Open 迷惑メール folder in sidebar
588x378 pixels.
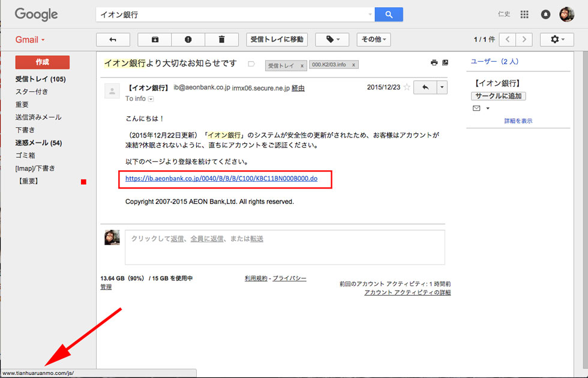[38, 143]
